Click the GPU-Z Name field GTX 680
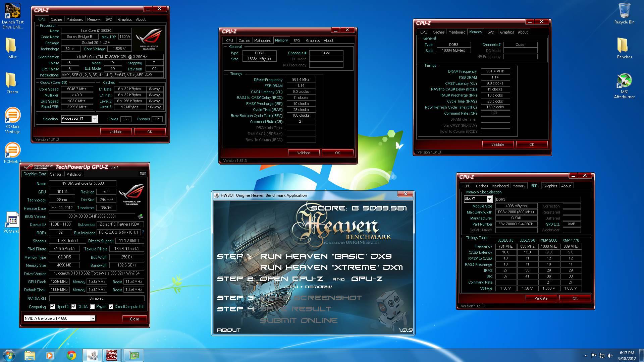 [83, 183]
